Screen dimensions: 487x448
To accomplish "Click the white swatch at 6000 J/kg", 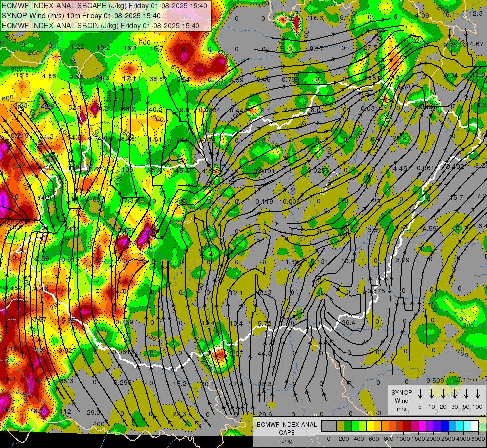I will tap(474, 426).
